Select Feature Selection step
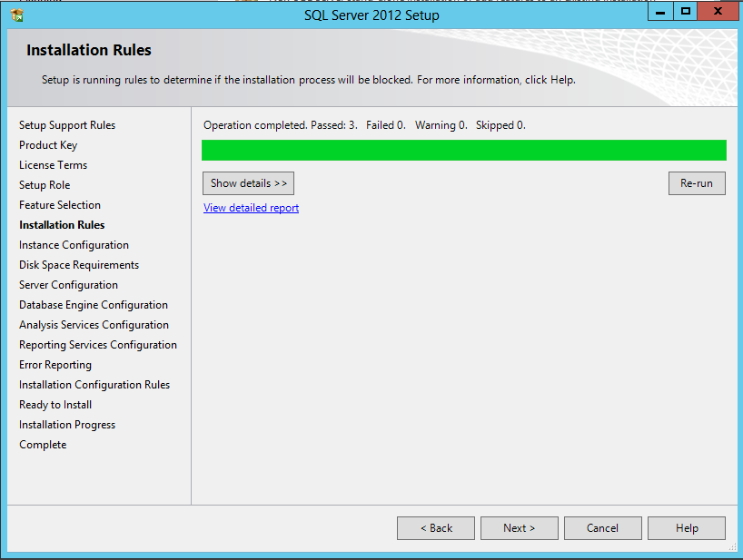This screenshot has height=560, width=743. pyautogui.click(x=60, y=205)
